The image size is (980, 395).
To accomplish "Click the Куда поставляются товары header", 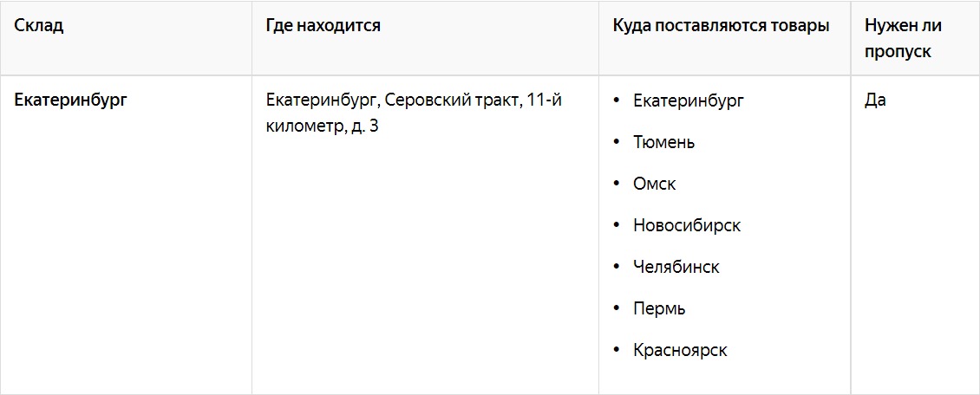I will [x=722, y=26].
